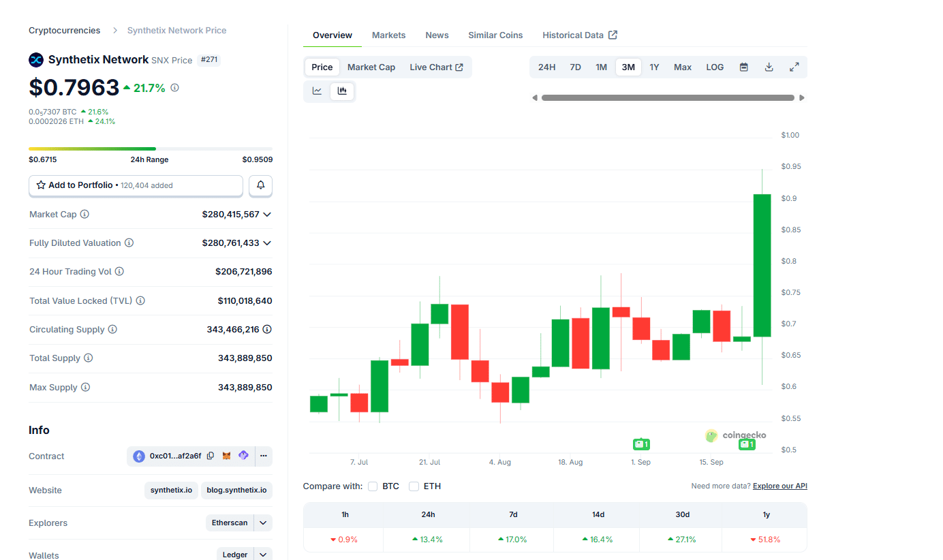Open the Cryptocurrencies breadcrumb link
This screenshot has width=943, height=560.
point(64,31)
